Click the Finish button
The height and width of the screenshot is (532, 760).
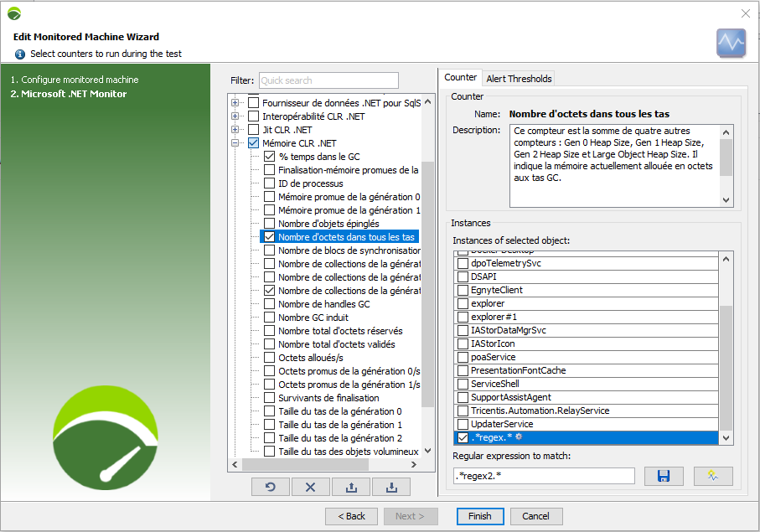[x=480, y=516]
